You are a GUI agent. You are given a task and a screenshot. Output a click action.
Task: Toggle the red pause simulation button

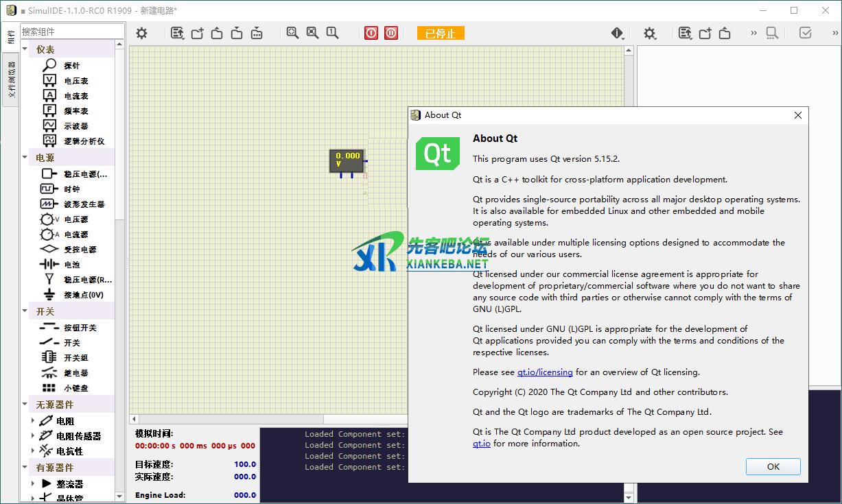coord(391,33)
